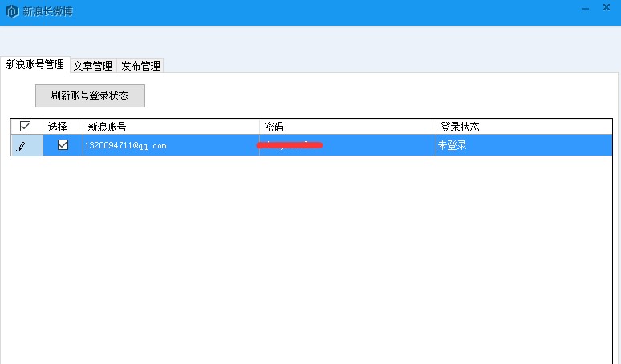Image resolution: width=621 pixels, height=364 pixels.
Task: Click the 刷新账号登录状态 button
Action: pos(90,95)
